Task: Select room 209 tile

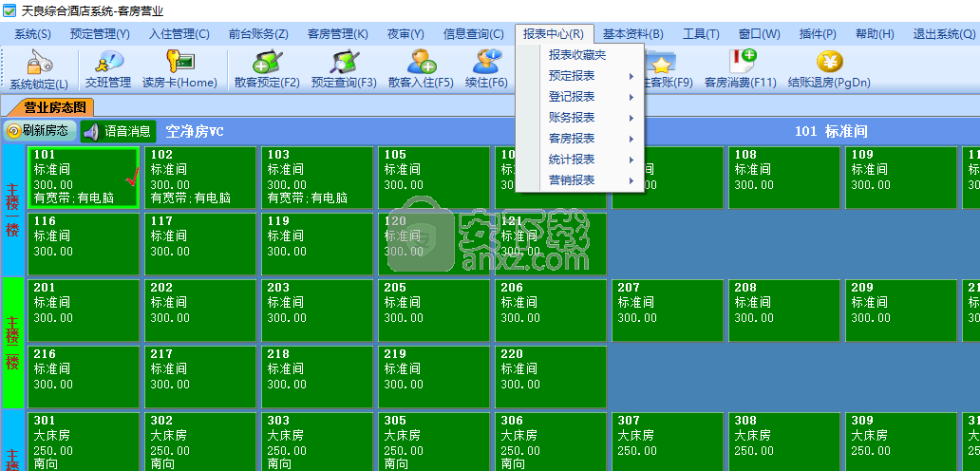Action: click(901, 311)
